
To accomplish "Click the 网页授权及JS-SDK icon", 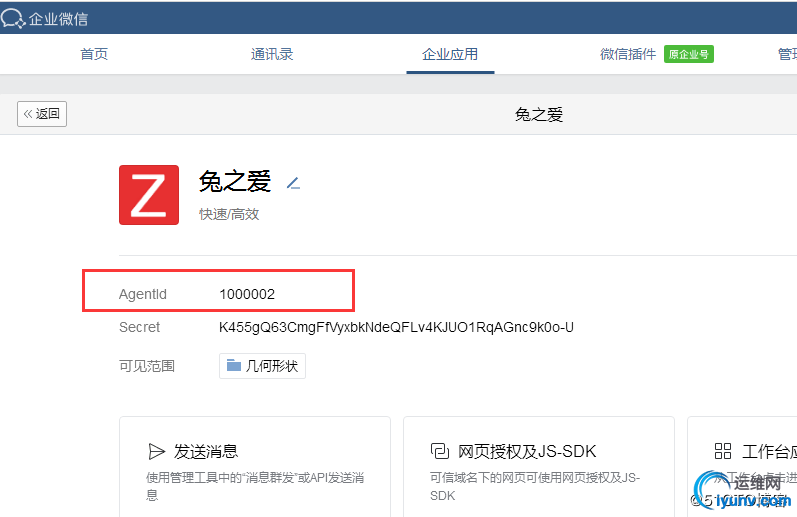I will pyautogui.click(x=440, y=451).
